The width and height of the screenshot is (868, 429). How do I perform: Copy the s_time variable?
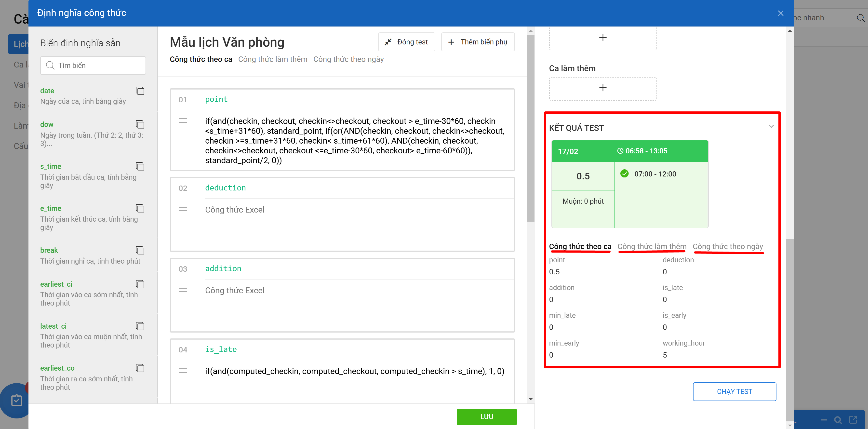coord(140,166)
